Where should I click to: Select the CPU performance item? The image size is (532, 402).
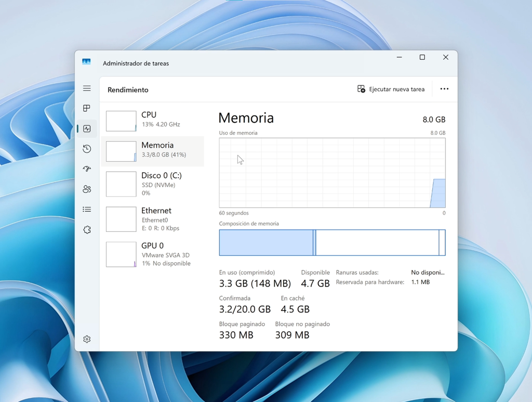pyautogui.click(x=153, y=121)
